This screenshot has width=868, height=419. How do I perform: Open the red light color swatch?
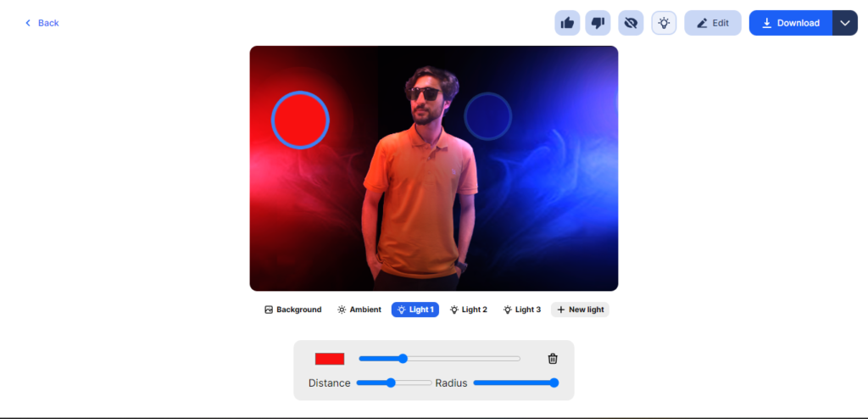[330, 359]
